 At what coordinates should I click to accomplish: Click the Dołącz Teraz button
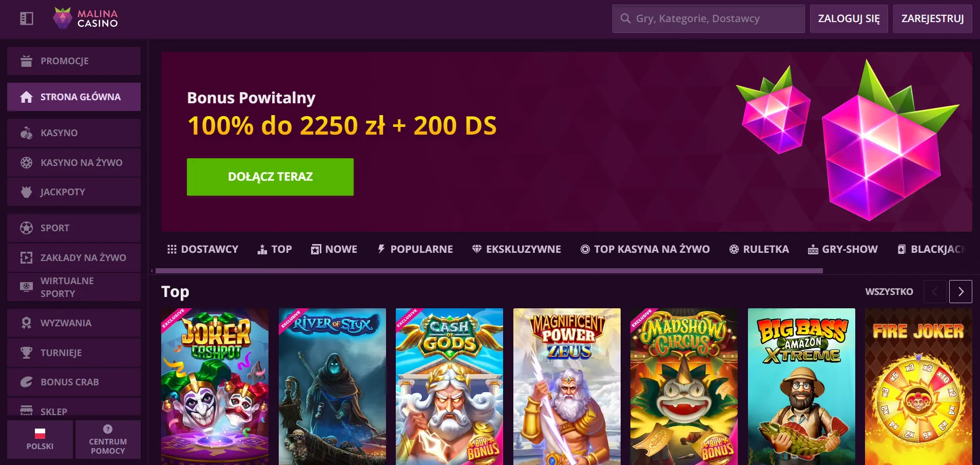point(270,177)
